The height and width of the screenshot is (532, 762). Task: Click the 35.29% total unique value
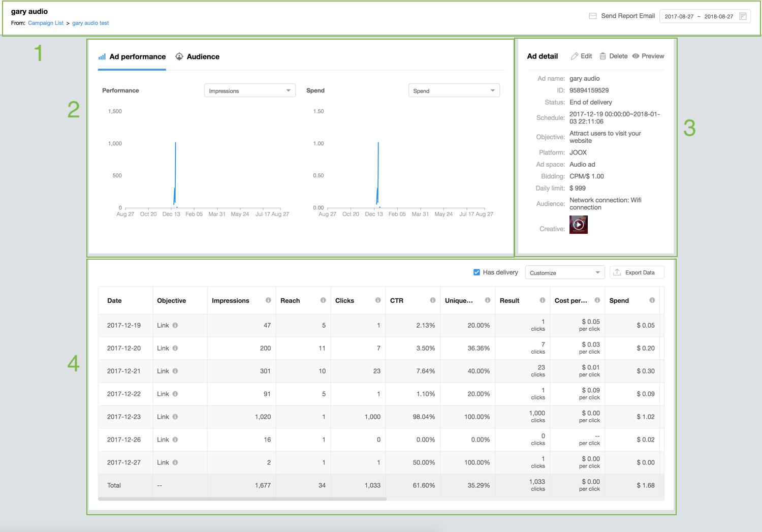[479, 485]
